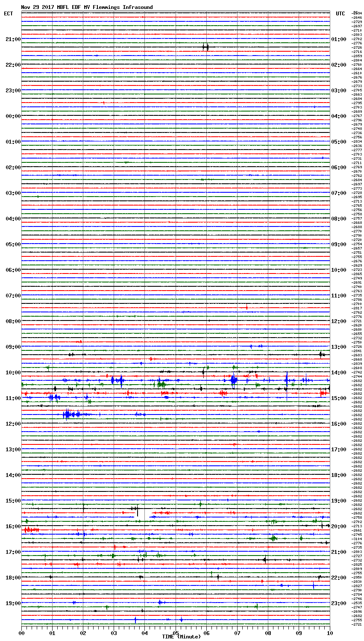This screenshot has height=641, width=364.
Task: Click the -2830 amplitude value
Action: coord(357,582)
